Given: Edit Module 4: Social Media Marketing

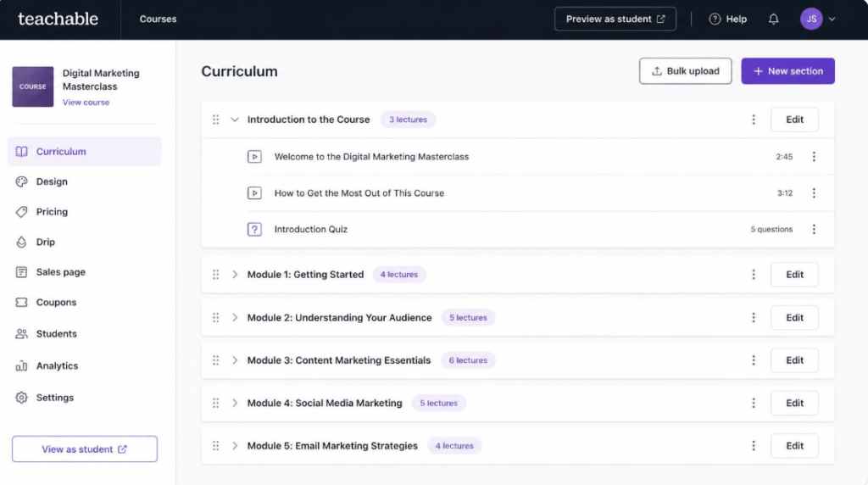Looking at the screenshot, I should click(x=794, y=403).
